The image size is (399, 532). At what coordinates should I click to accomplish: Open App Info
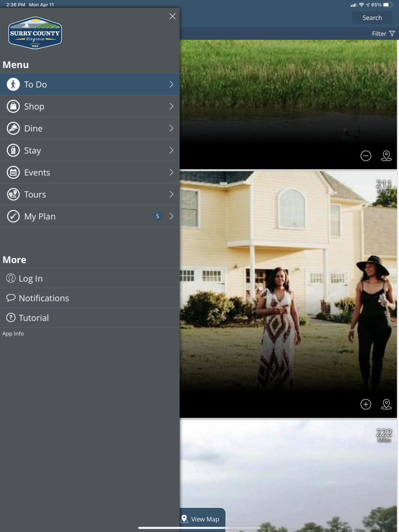13,333
